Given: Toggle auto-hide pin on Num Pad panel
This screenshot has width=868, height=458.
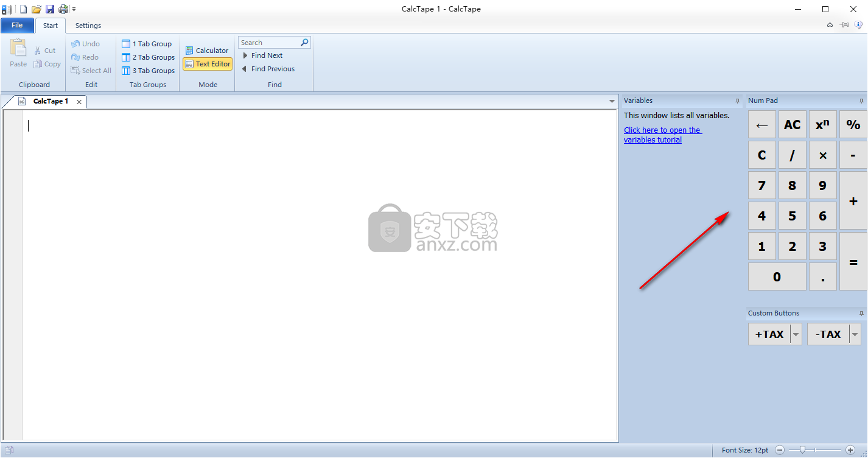Looking at the screenshot, I should tap(861, 100).
